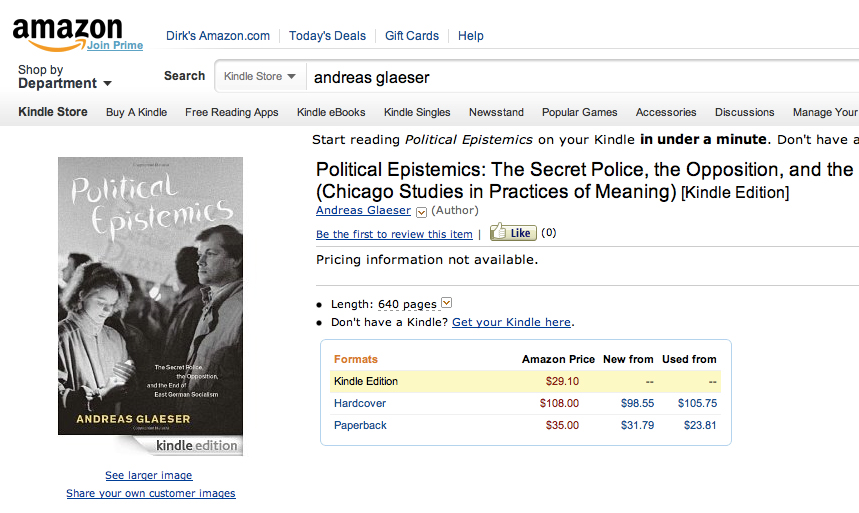Click See larger image link
Image resolution: width=859 pixels, height=513 pixels.
149,475
